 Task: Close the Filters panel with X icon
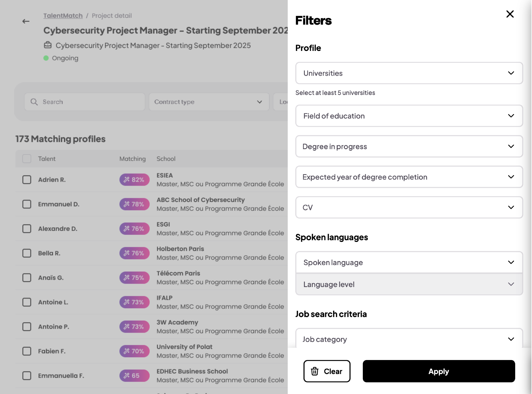[510, 14]
